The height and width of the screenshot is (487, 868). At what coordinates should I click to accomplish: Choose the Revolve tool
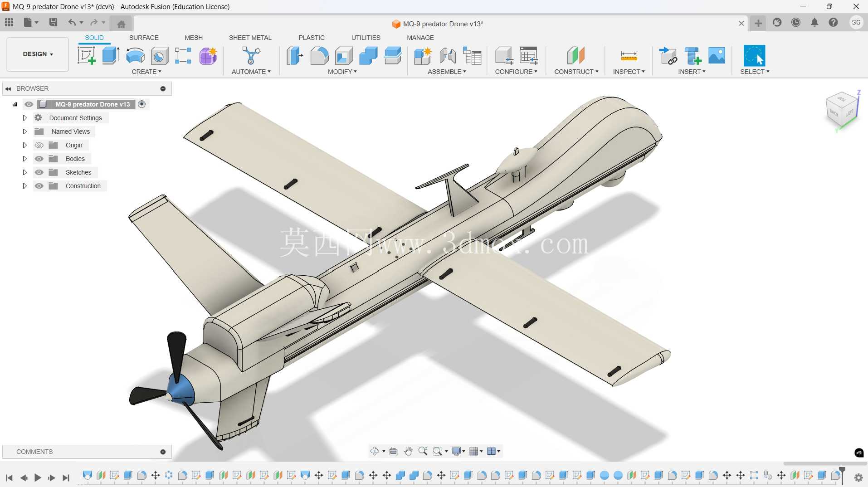coord(135,56)
